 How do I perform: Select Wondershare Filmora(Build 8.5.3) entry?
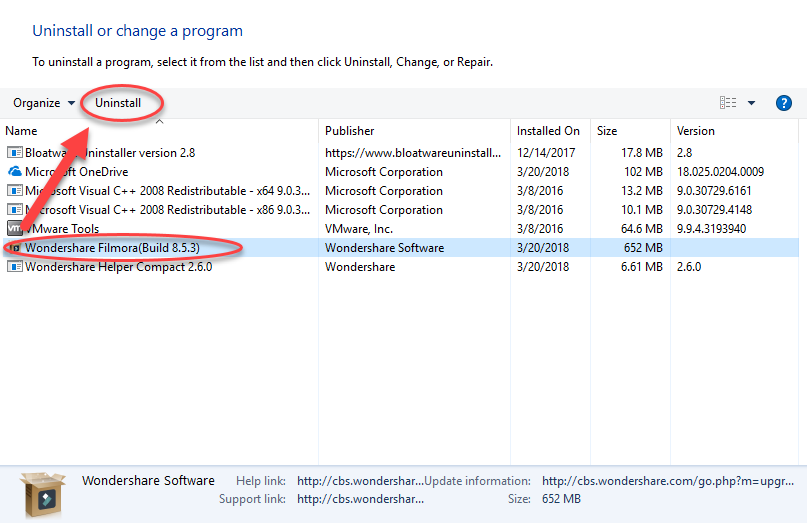coord(112,248)
